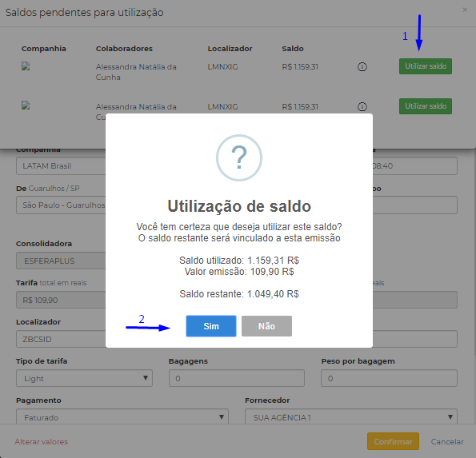Decline balance usage with Não button

tap(266, 326)
